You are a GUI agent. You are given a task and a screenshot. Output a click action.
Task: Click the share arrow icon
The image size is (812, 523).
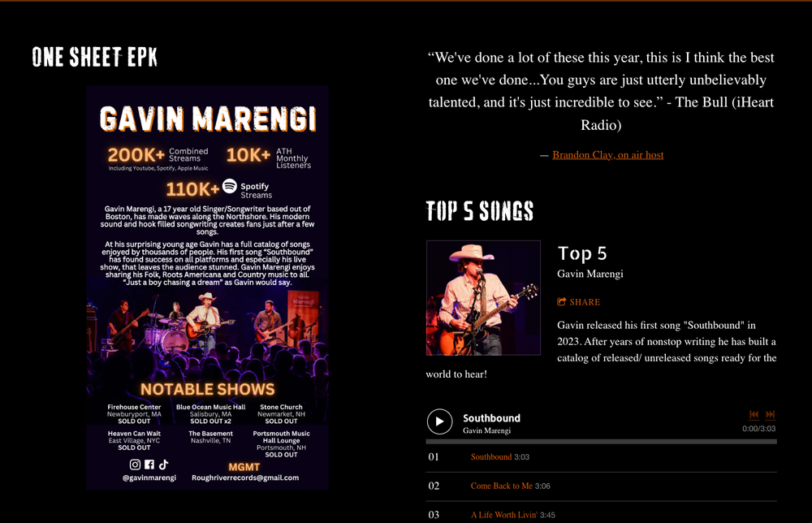(561, 301)
